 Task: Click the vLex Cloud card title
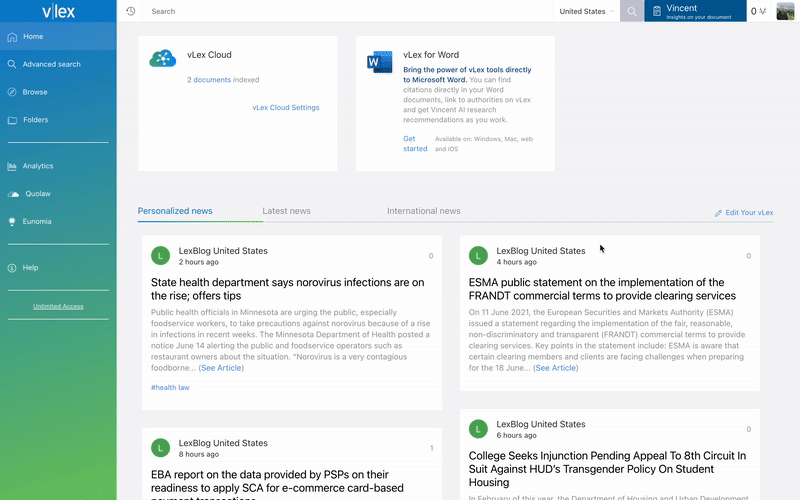[209, 55]
